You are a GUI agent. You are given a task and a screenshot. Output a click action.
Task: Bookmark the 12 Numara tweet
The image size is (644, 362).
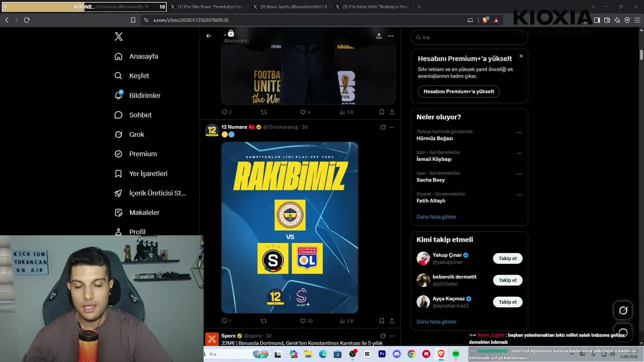click(x=382, y=321)
